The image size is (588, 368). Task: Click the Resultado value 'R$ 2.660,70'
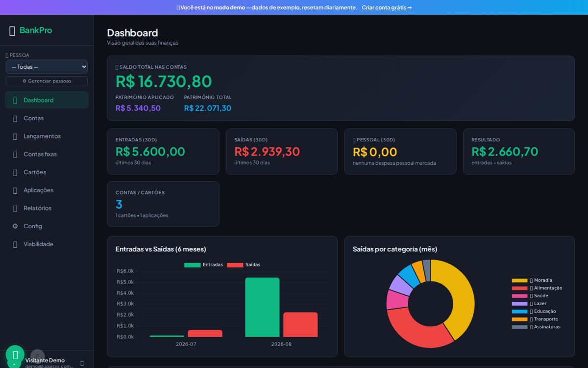505,152
